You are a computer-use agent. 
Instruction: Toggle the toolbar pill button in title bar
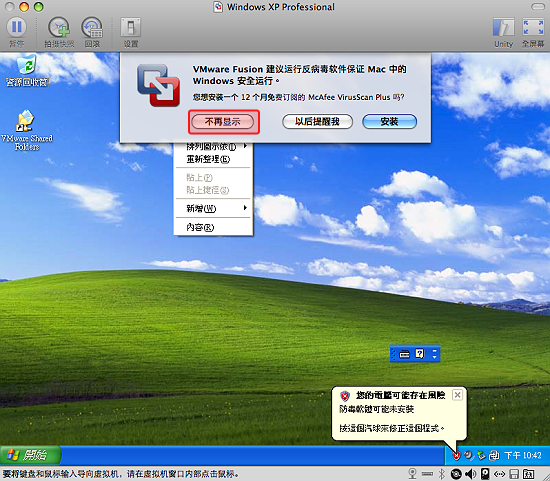click(537, 7)
